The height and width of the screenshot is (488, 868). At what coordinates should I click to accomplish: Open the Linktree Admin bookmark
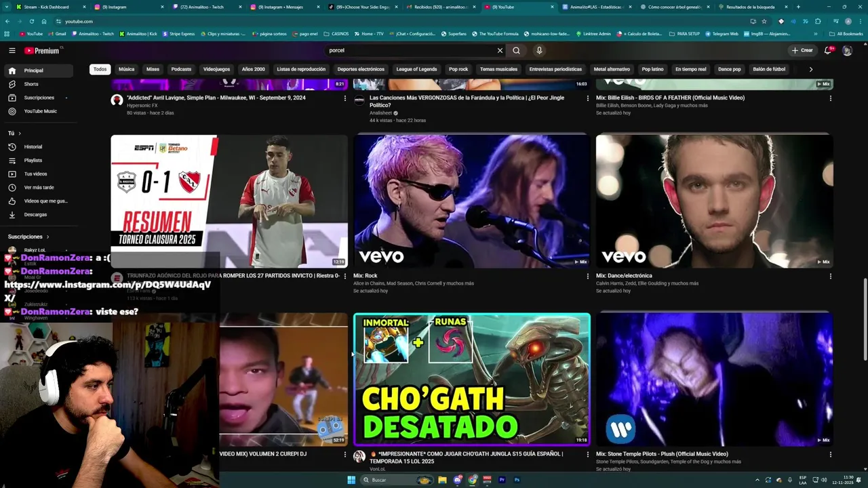pyautogui.click(x=593, y=33)
